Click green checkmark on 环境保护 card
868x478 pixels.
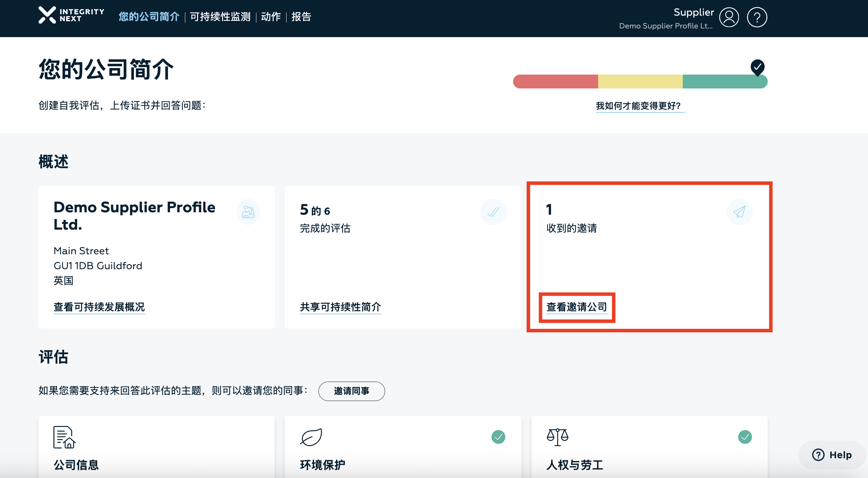[498, 437]
